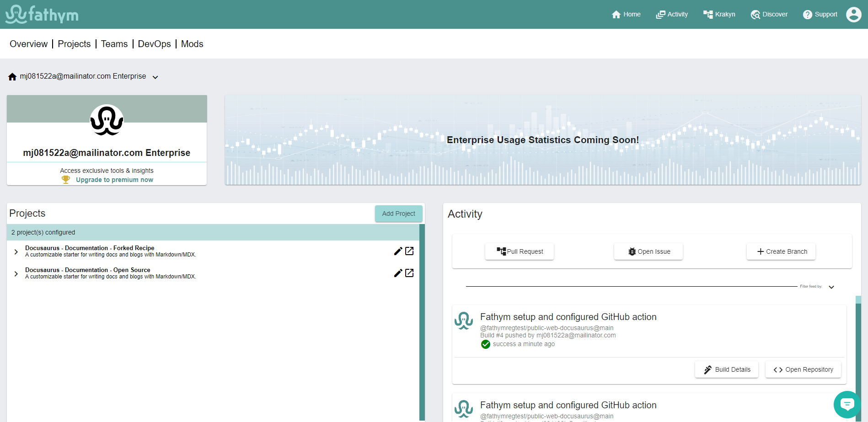Click @fathymregtest/public-web-docusaurus@main in first card

click(547, 328)
